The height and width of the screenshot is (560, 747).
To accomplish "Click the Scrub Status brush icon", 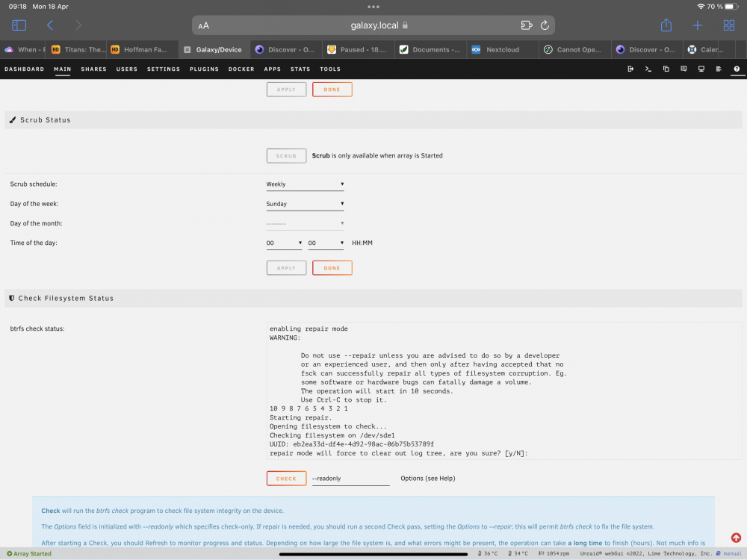I will point(13,120).
